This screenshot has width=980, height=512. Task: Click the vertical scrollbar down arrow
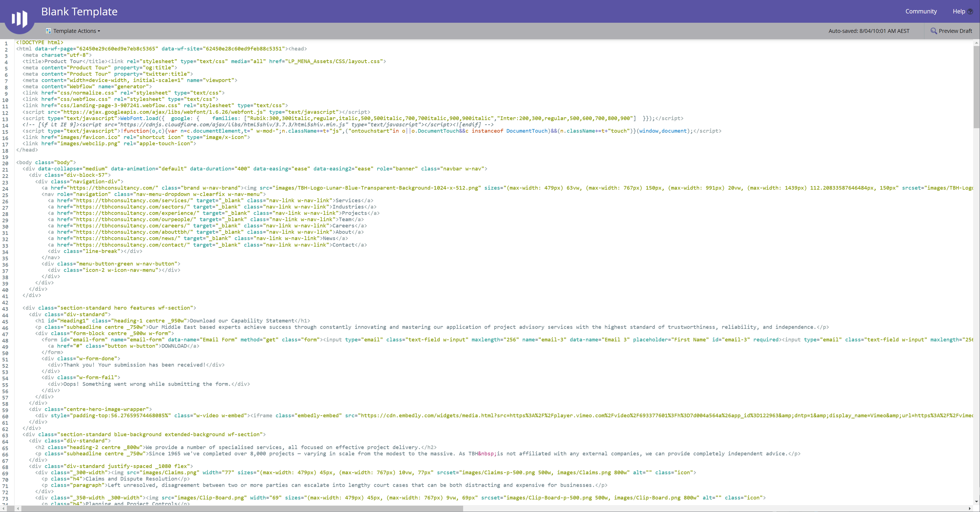[x=976, y=502]
